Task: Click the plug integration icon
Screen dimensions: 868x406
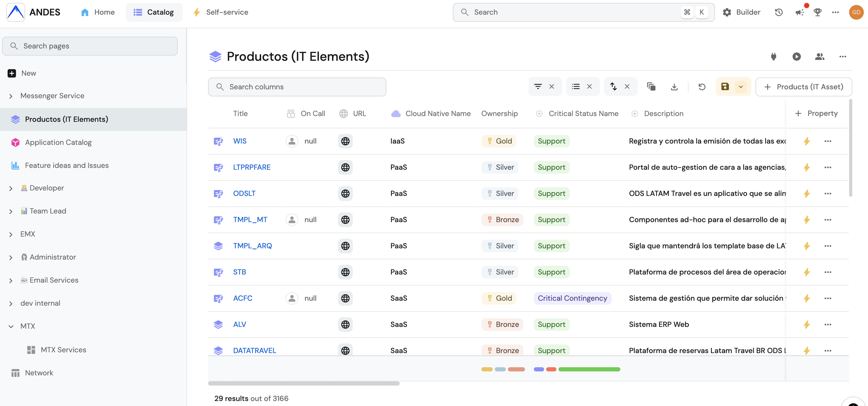Action: click(x=774, y=57)
